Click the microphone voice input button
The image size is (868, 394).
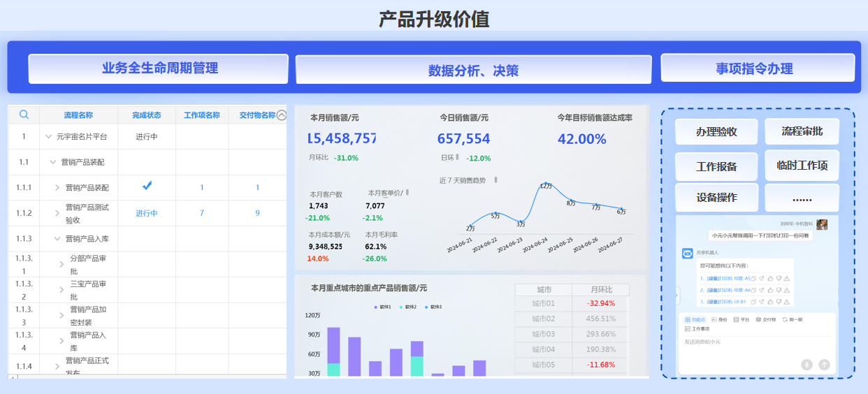click(806, 364)
